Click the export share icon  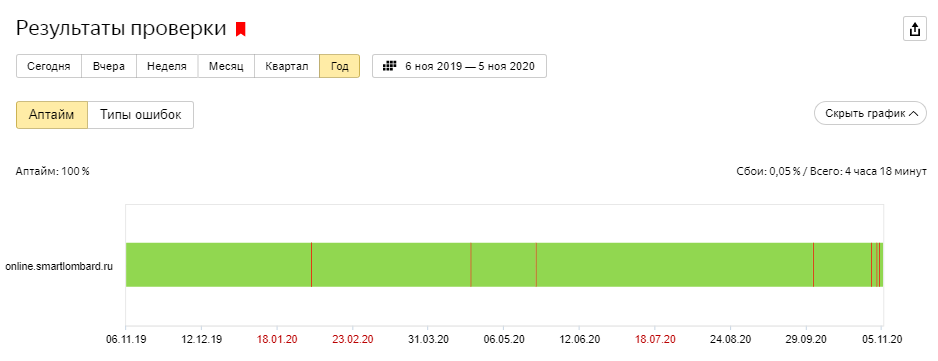[914, 29]
